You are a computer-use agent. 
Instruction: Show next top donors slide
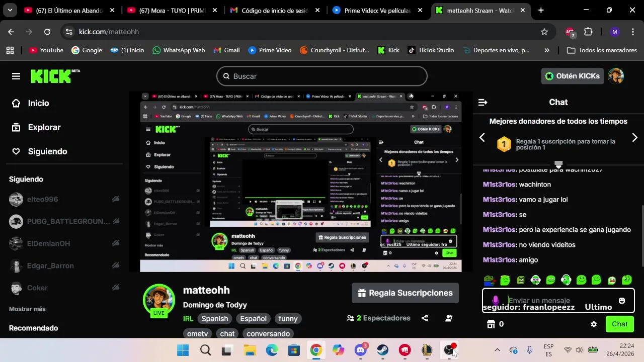634,137
